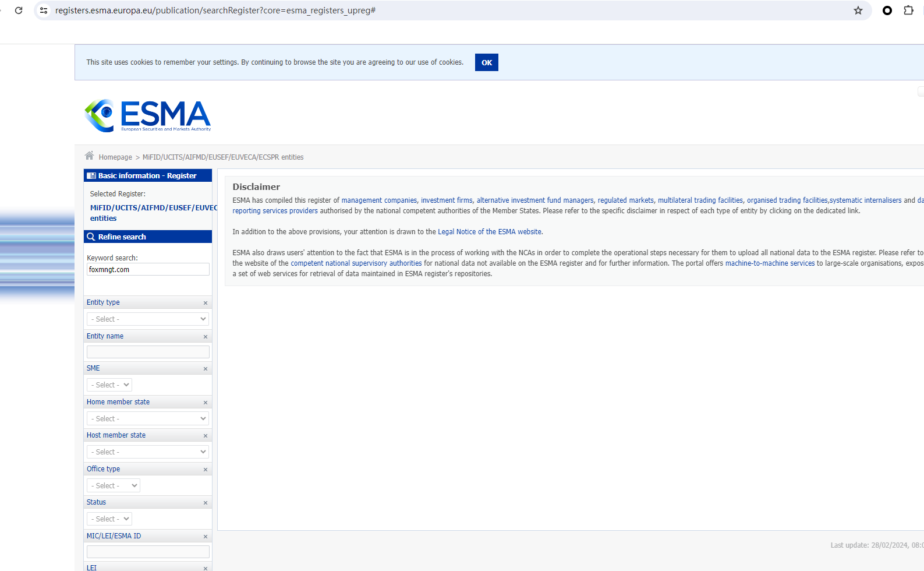Remove the Status filter with X
The width and height of the screenshot is (924, 571).
205,503
